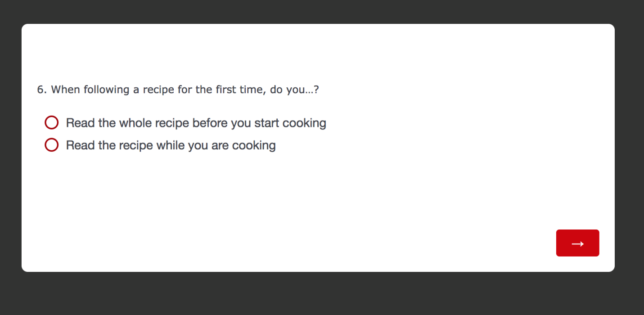
Task: Submit the answer with the red button
Action: [x=577, y=243]
